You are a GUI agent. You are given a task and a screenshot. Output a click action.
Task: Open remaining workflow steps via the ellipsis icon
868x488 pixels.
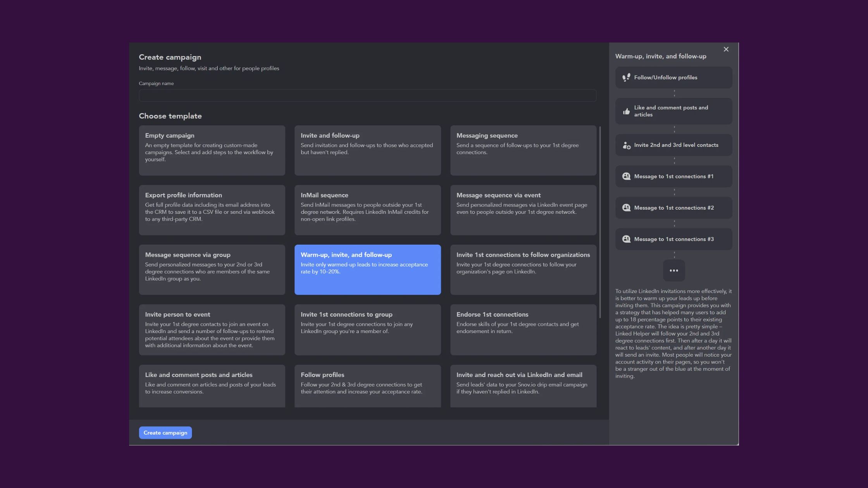click(x=674, y=270)
